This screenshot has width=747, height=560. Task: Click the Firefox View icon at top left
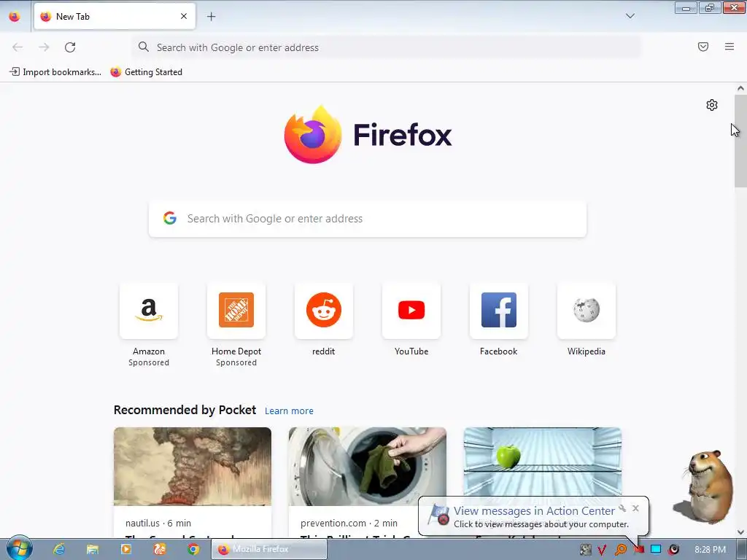click(x=15, y=16)
